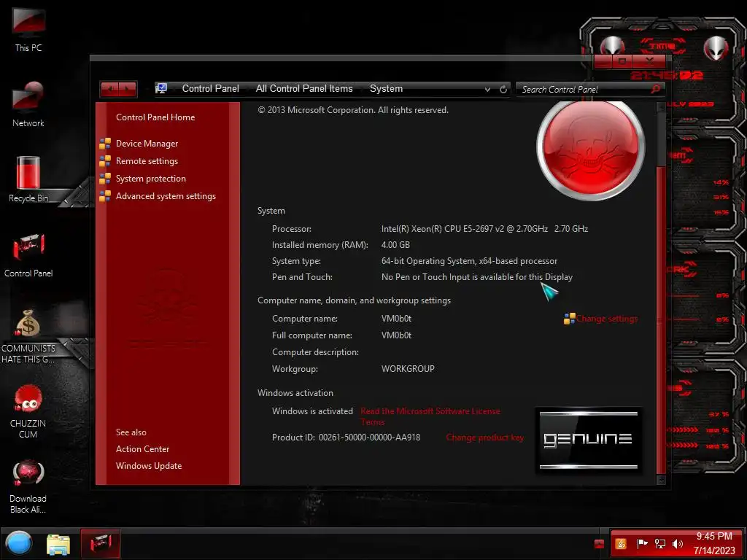The width and height of the screenshot is (747, 560).
Task: Select the Network desktop icon
Action: click(x=28, y=104)
